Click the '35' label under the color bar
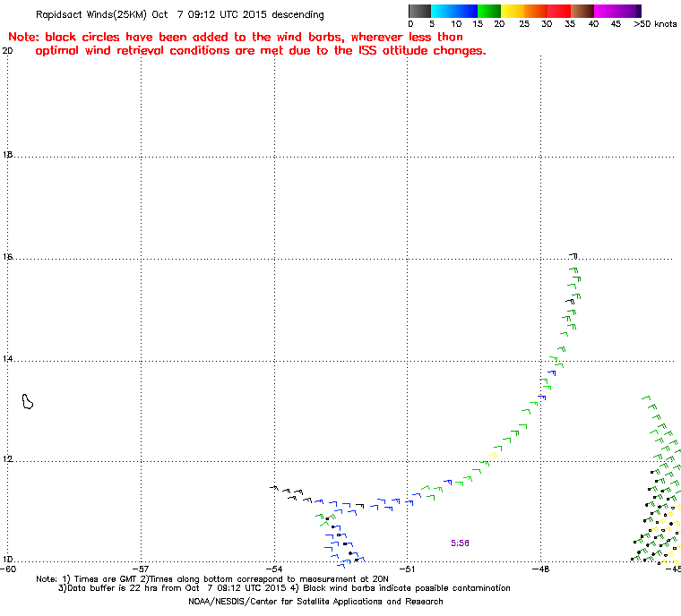The height and width of the screenshot is (616, 681). click(570, 24)
